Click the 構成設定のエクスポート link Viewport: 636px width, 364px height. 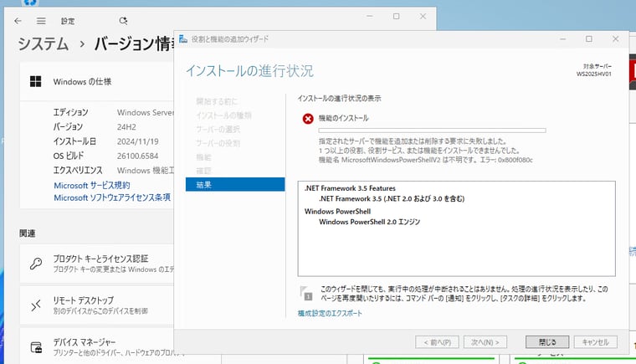coord(330,313)
